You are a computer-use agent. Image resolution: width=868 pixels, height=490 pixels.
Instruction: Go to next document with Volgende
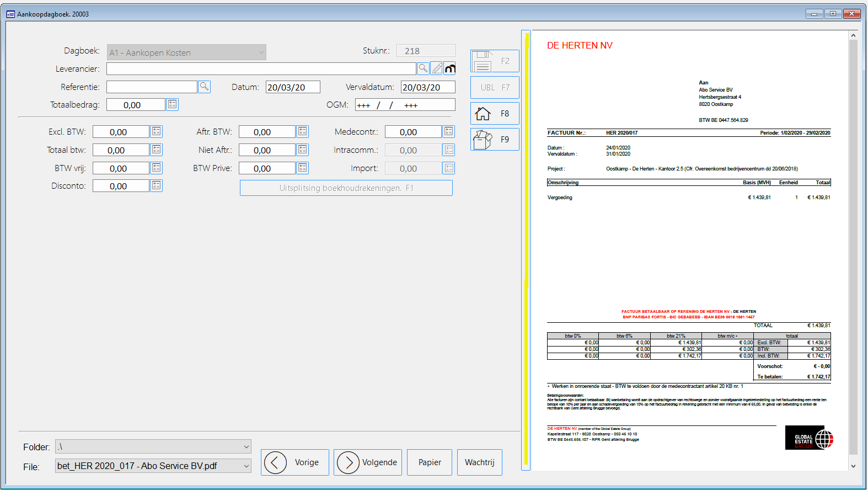tap(367, 462)
